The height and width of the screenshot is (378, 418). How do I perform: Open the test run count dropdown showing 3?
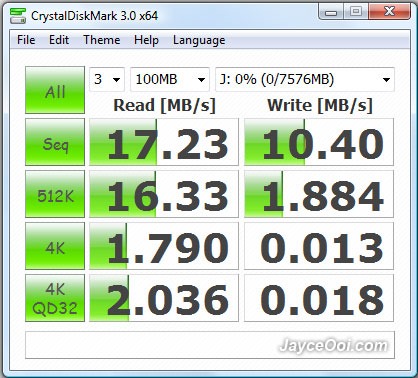pos(107,79)
